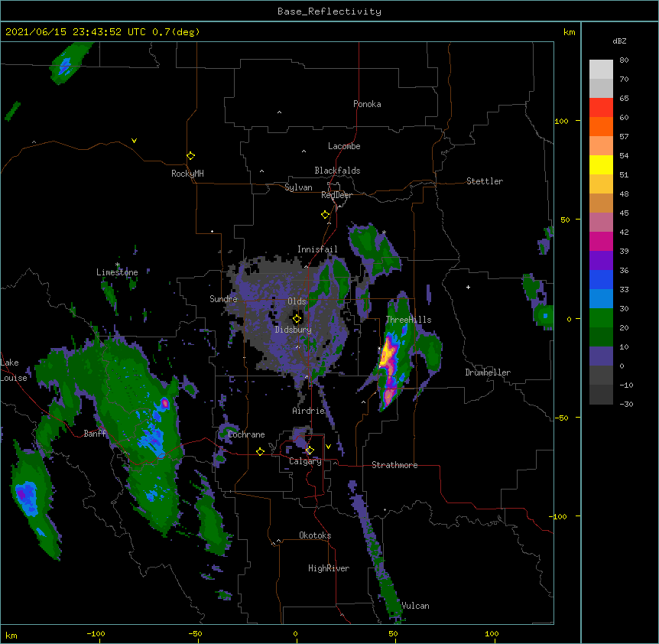The width and height of the screenshot is (659, 644).
Task: Select the bright yellow 51-54 dBZ legend swatch
Action: click(x=601, y=164)
